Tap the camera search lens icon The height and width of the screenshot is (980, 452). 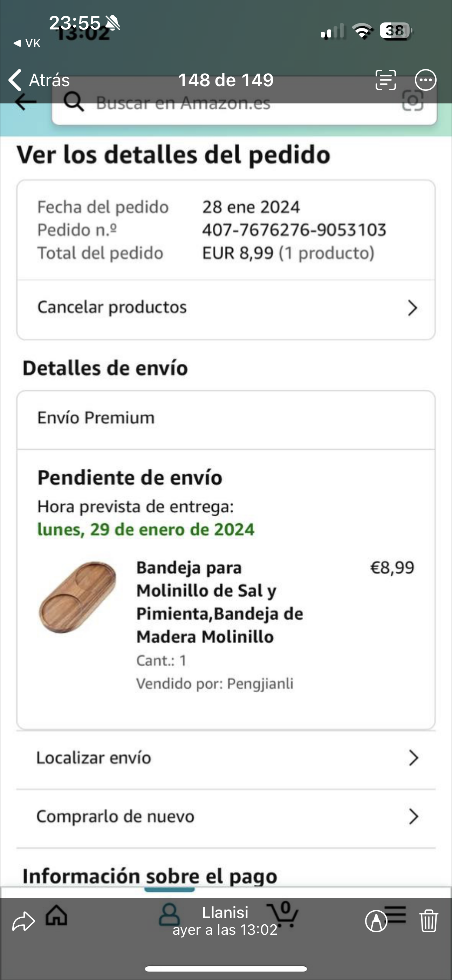(413, 101)
